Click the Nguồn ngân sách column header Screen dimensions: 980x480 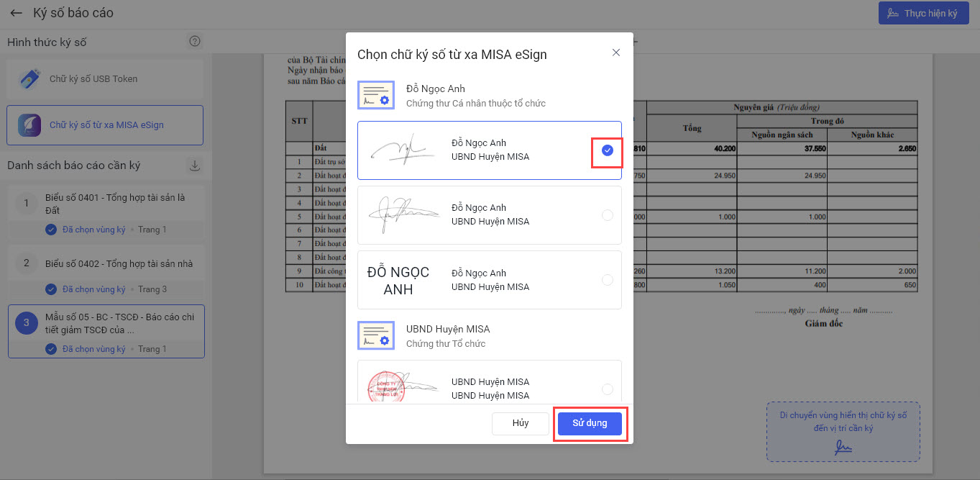pos(782,135)
